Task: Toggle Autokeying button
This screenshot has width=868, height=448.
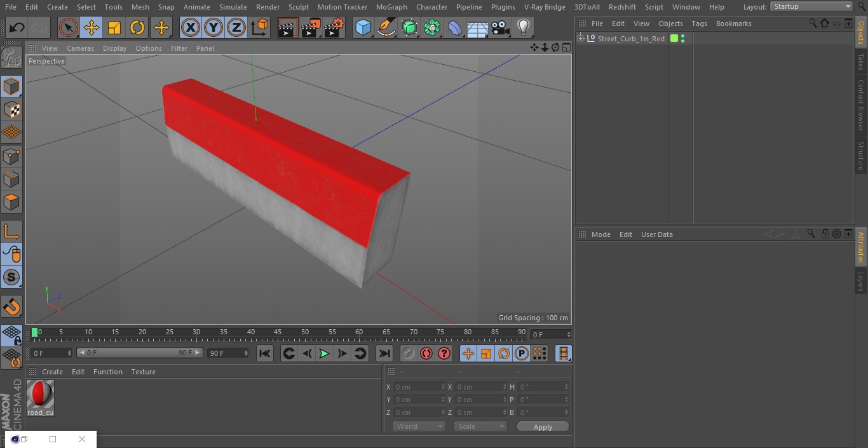Action: coord(426,353)
